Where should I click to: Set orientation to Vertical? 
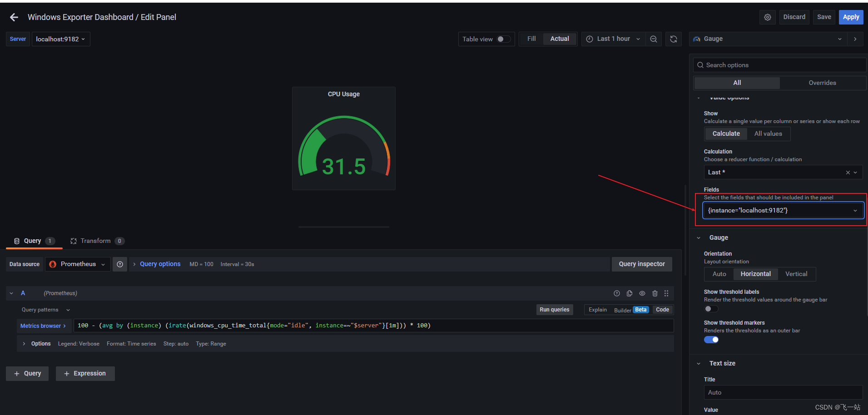tap(796, 274)
